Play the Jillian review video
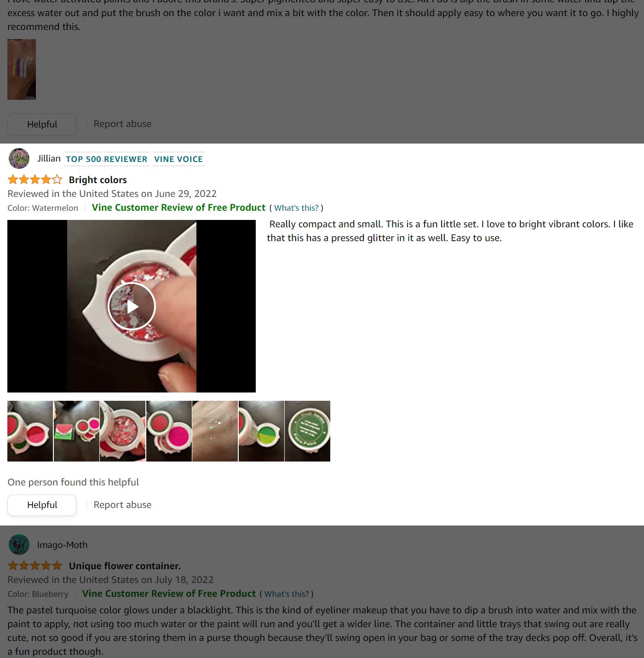This screenshot has height=658, width=644. coord(132,306)
